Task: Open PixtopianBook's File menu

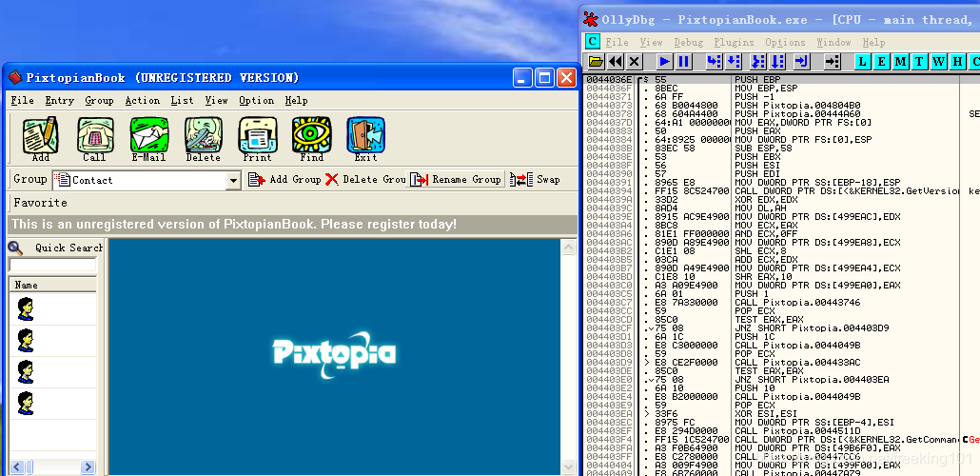Action: [23, 100]
